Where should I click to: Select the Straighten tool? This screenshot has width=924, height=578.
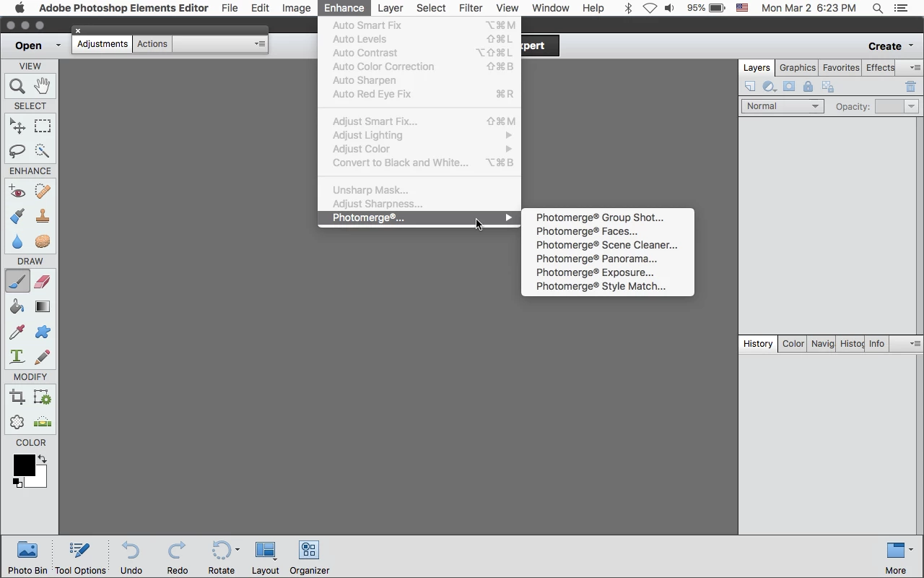pyautogui.click(x=43, y=422)
